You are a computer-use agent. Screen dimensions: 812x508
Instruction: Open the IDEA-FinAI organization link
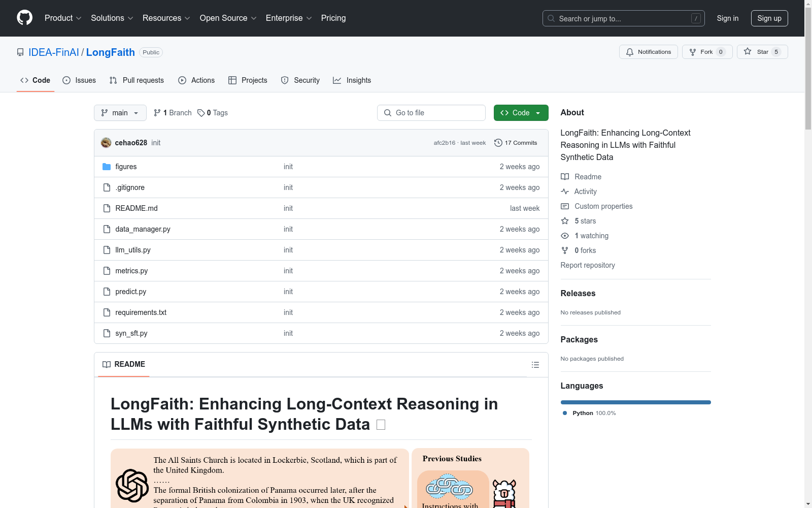[x=54, y=52]
